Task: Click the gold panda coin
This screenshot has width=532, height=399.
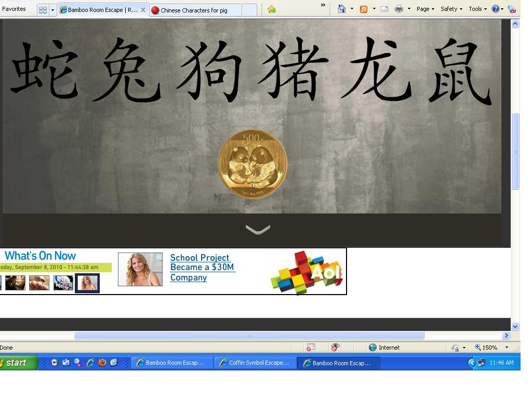Action: click(252, 164)
